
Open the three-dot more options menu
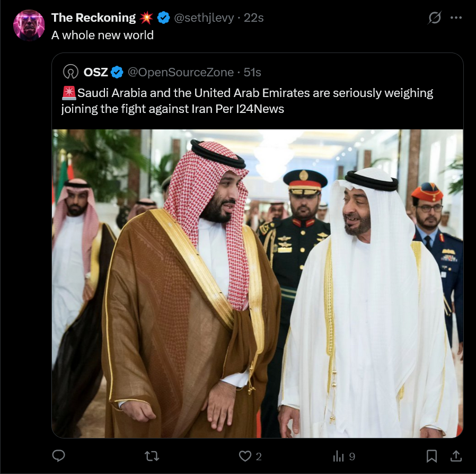click(456, 17)
